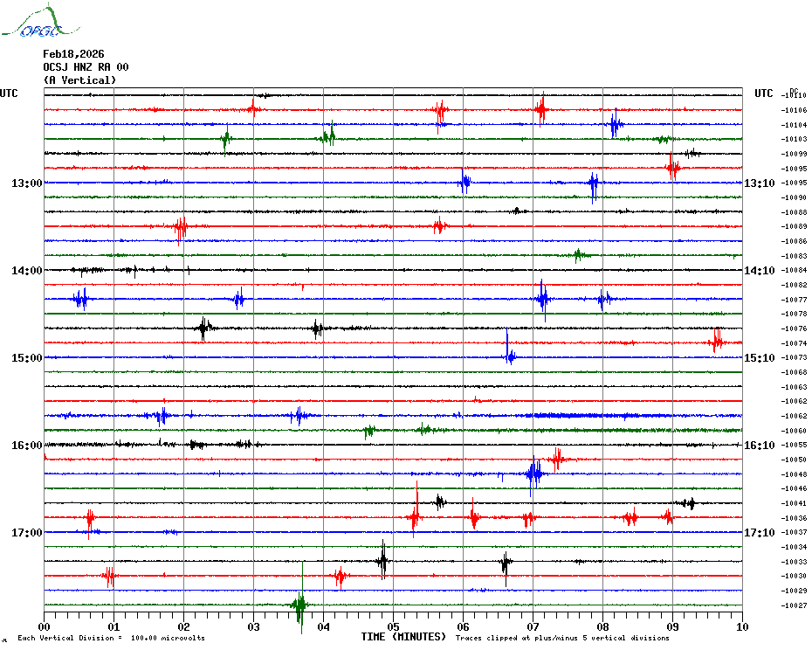Click the DC offset value -10077
Viewport: 812px width, 650px height.
[x=794, y=300]
